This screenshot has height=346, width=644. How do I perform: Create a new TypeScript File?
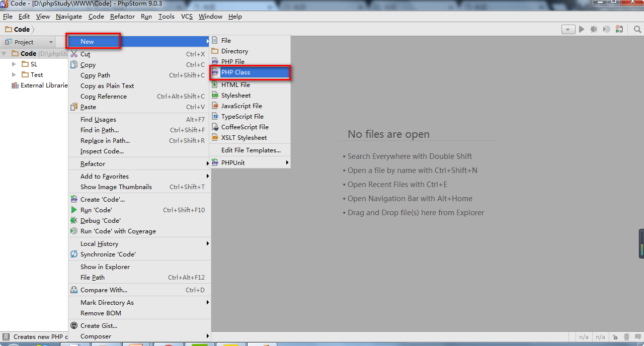250,116
